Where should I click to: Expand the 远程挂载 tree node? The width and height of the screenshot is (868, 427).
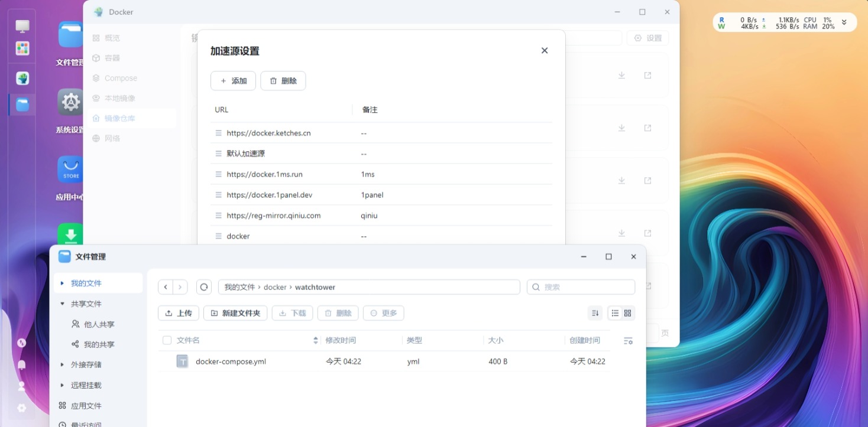click(62, 385)
